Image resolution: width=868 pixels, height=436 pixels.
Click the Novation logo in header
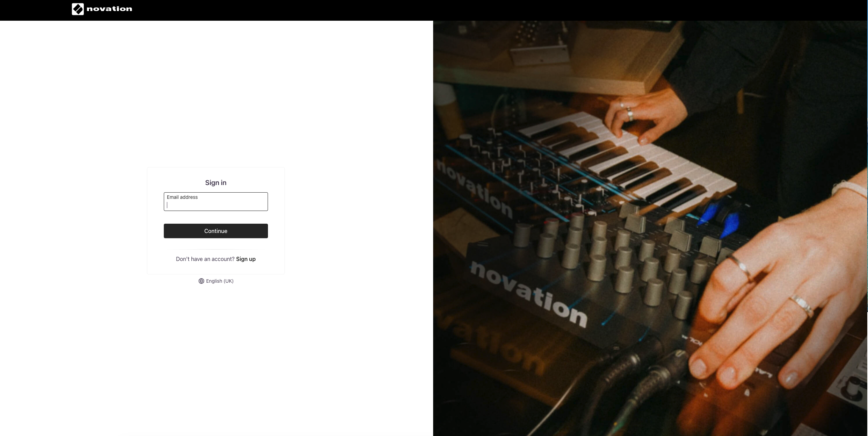[x=102, y=9]
